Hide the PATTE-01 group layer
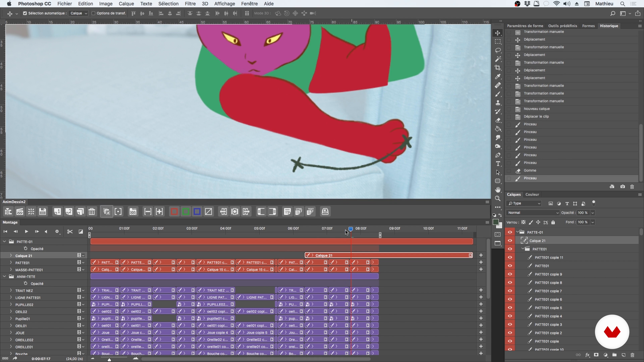 click(x=510, y=232)
